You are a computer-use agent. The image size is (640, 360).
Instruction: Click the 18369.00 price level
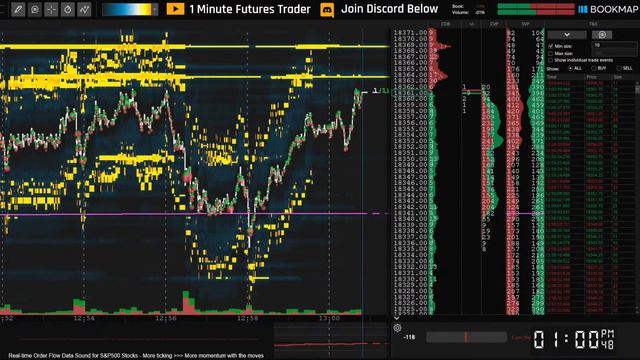(x=410, y=45)
